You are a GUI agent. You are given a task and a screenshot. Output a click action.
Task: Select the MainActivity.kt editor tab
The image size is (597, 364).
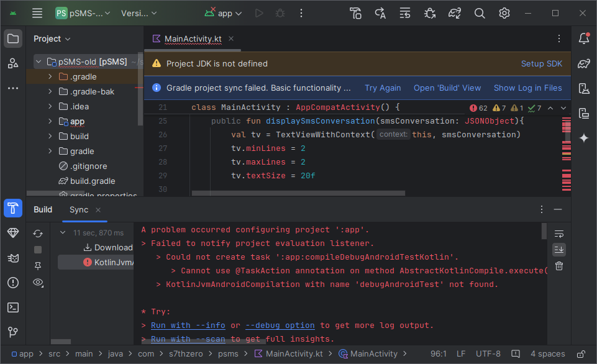point(193,39)
